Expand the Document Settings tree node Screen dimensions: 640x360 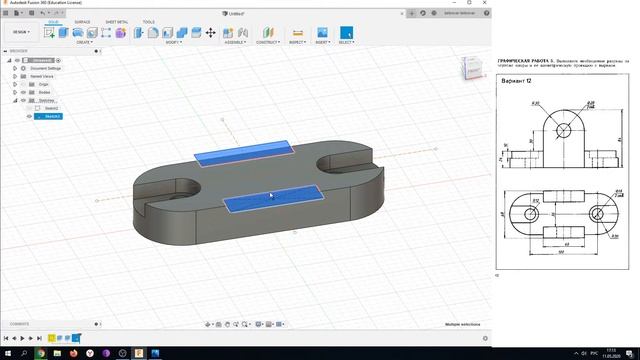(x=15, y=68)
